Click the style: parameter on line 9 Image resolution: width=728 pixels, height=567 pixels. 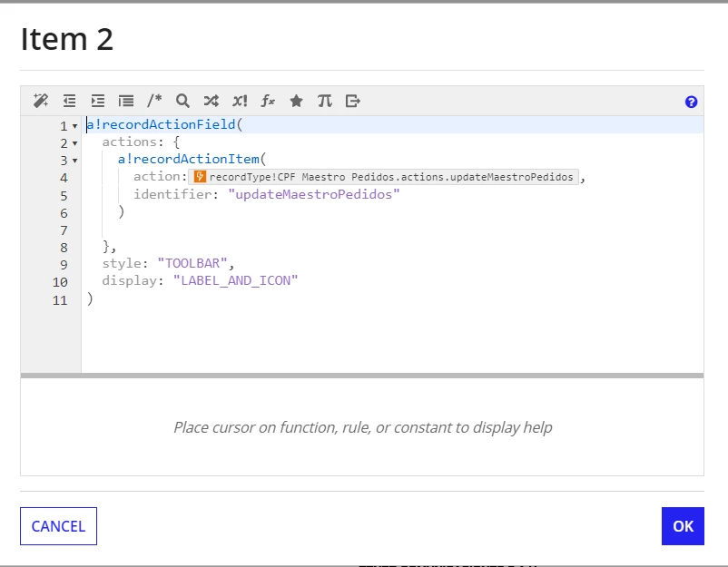click(125, 263)
